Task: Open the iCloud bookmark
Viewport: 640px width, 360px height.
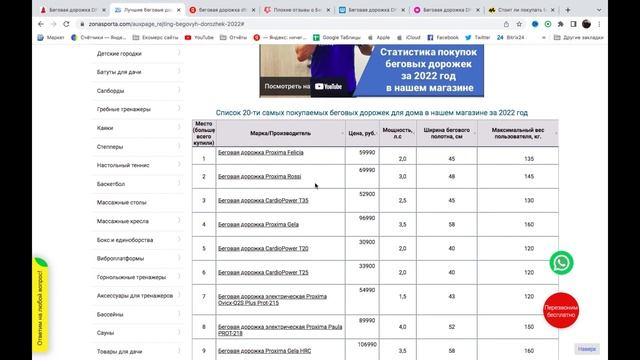Action: pos(409,38)
